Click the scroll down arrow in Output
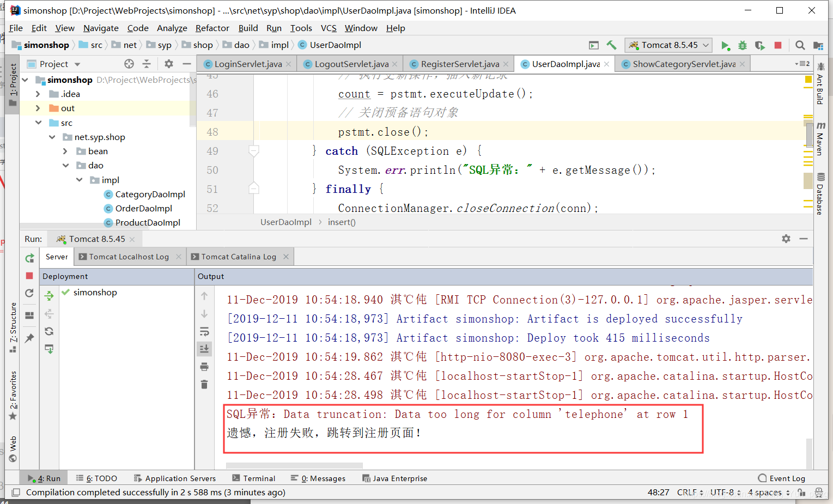The width and height of the screenshot is (833, 504). click(204, 314)
